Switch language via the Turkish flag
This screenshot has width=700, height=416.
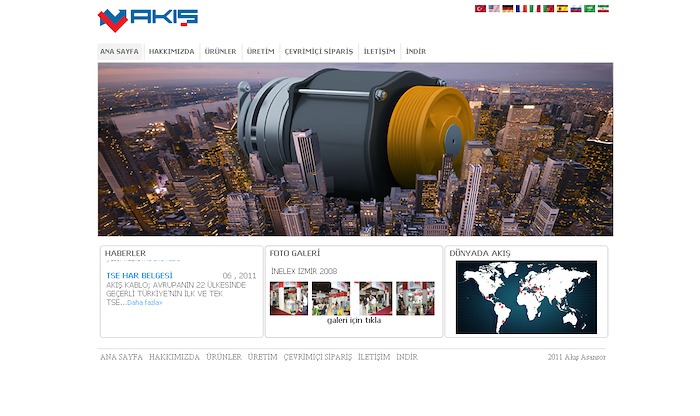480,8
